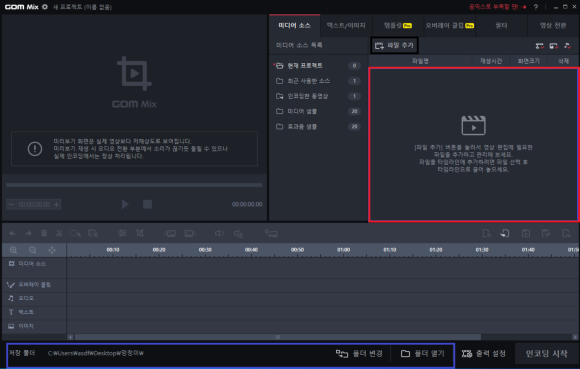Switch to the 텍스트/이미지 tab
The height and width of the screenshot is (369, 580).
coord(346,26)
